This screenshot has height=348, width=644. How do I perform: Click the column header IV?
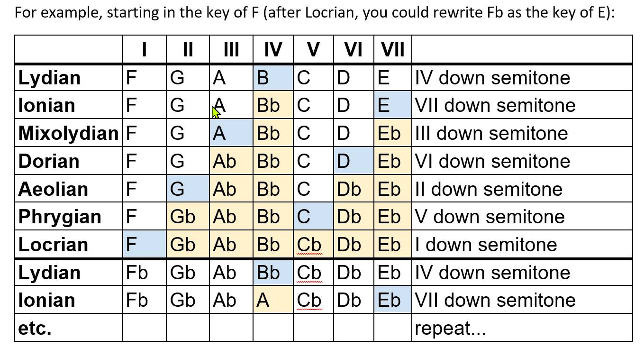[273, 49]
